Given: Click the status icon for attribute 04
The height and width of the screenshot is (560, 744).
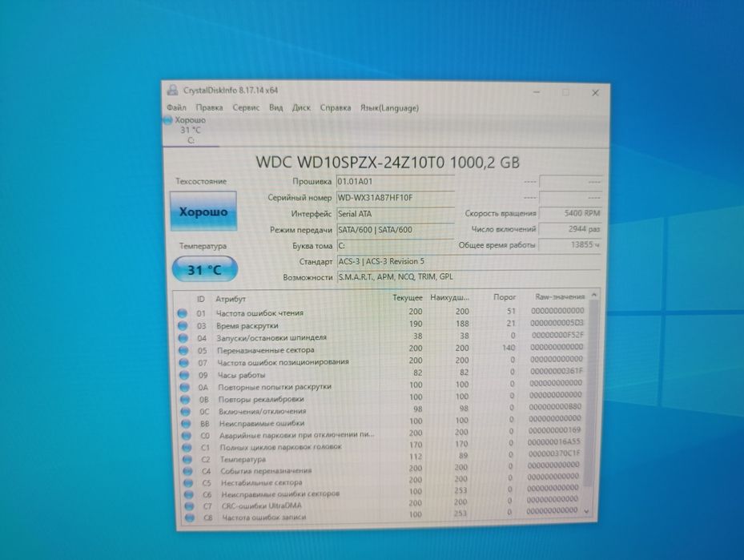Looking at the screenshot, I should [183, 338].
